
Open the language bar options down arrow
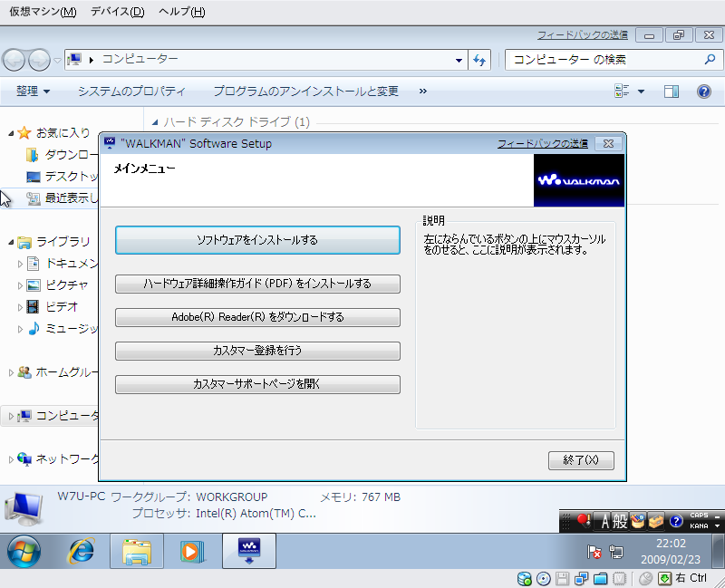[717, 526]
